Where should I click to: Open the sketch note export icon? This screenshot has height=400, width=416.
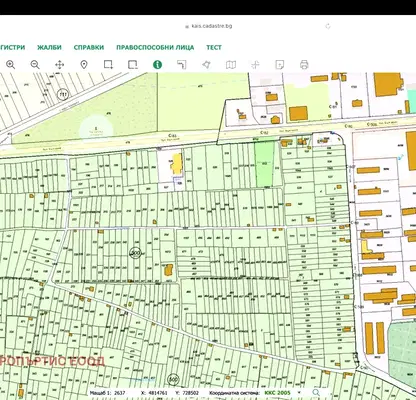tap(280, 64)
